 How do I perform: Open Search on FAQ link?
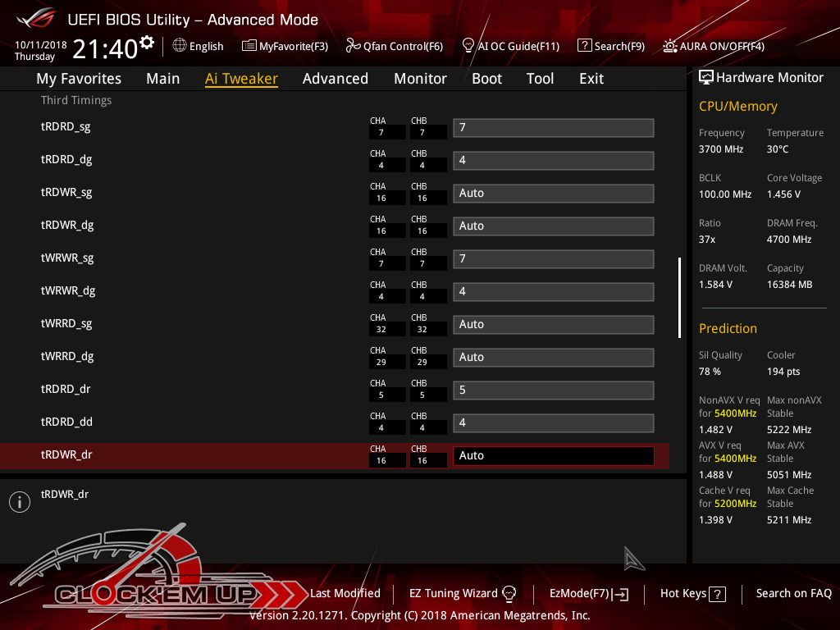point(793,593)
